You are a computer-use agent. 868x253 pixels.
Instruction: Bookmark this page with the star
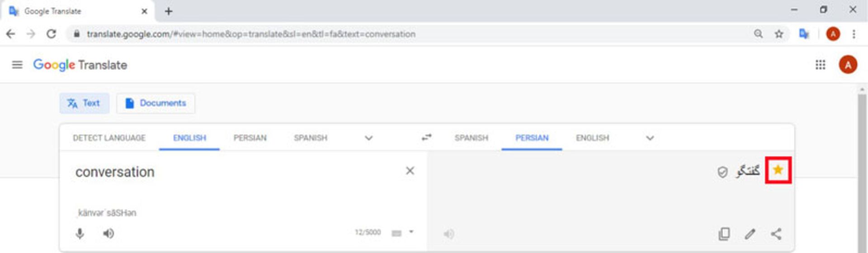[x=778, y=34]
